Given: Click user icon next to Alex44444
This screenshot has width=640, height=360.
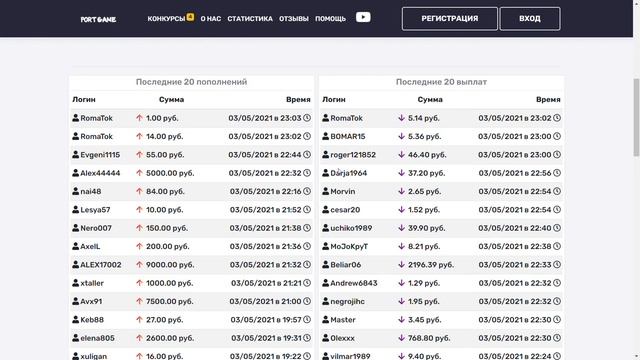Looking at the screenshot, I should tap(76, 173).
